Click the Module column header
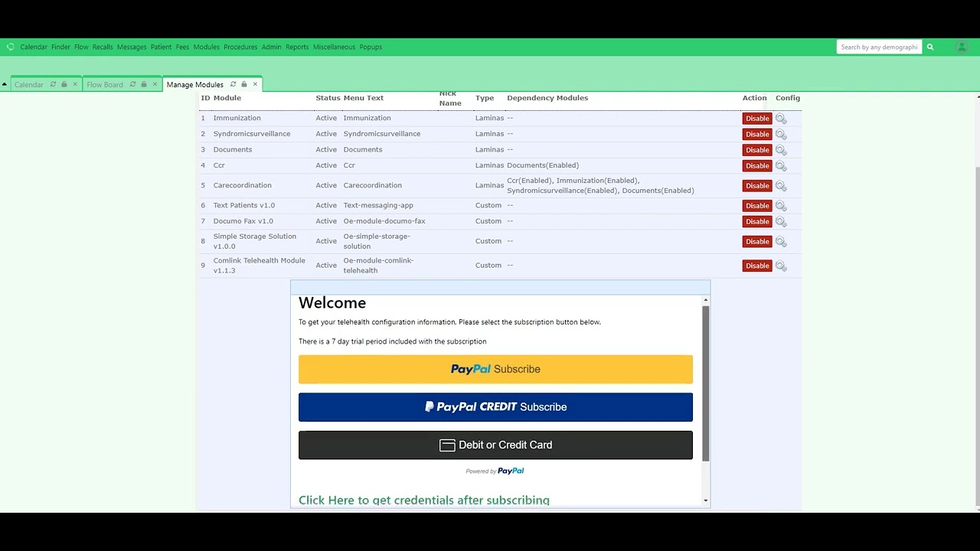The height and width of the screenshot is (551, 980). click(x=227, y=98)
